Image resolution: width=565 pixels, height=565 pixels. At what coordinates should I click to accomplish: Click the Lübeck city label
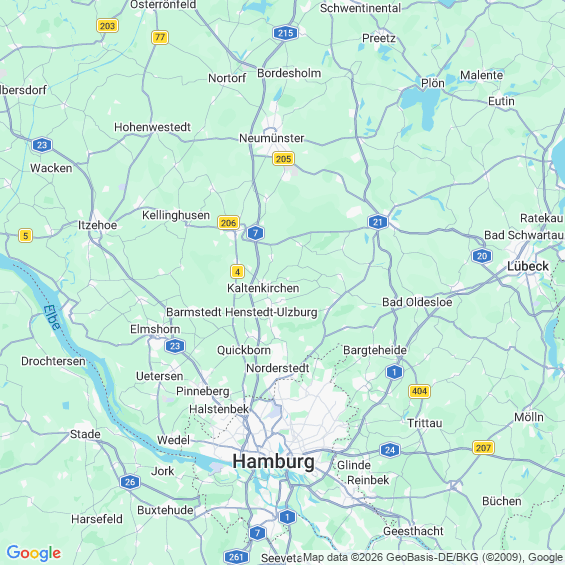[x=528, y=266]
